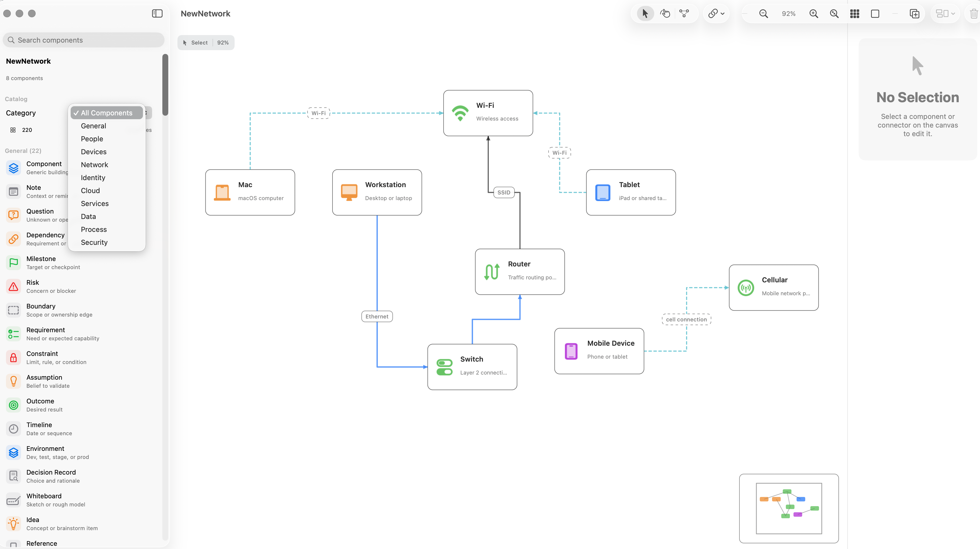980x549 pixels.
Task: Click the SSID connector label
Action: tap(504, 193)
